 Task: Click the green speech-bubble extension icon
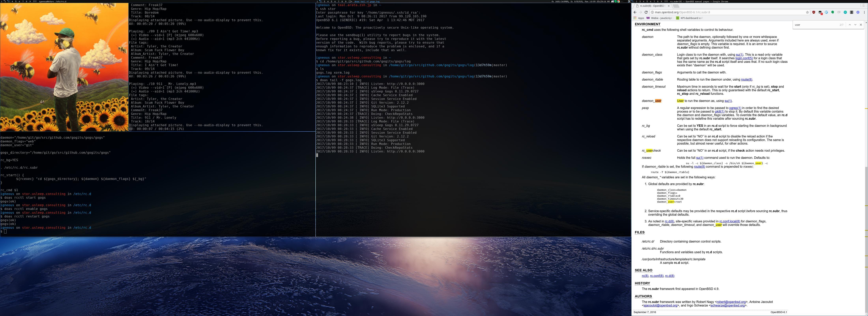pos(833,12)
